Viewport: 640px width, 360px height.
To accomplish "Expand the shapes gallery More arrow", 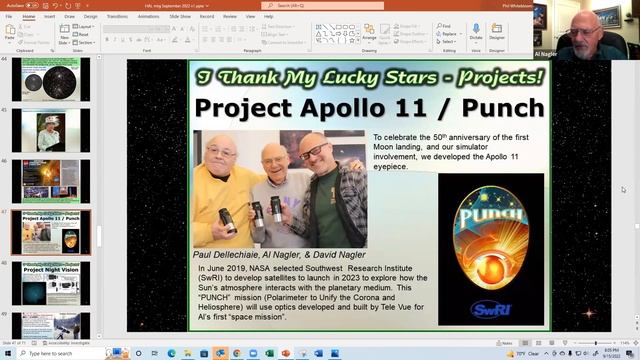I will (358, 40).
